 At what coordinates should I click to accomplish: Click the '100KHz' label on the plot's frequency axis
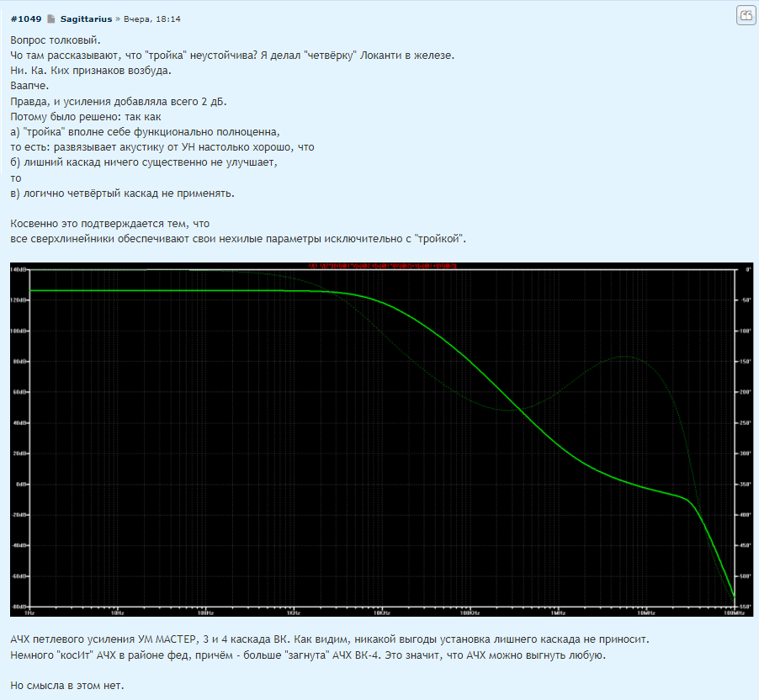(x=470, y=612)
